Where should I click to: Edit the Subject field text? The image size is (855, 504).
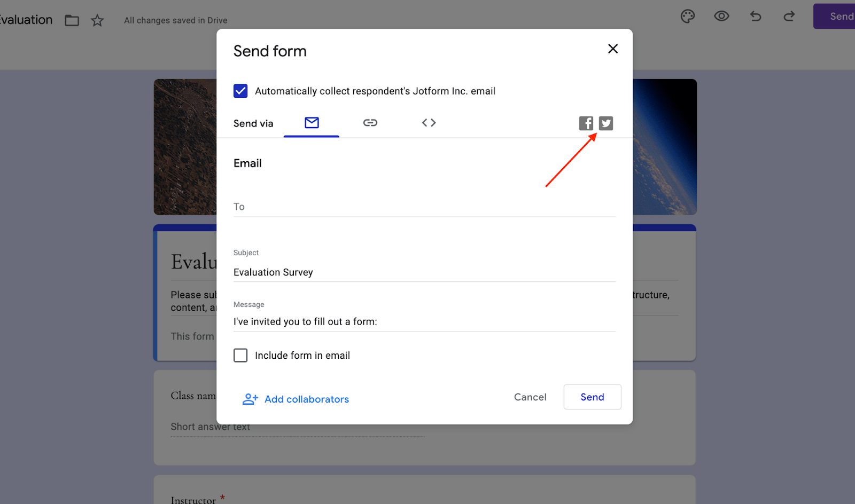coord(424,272)
